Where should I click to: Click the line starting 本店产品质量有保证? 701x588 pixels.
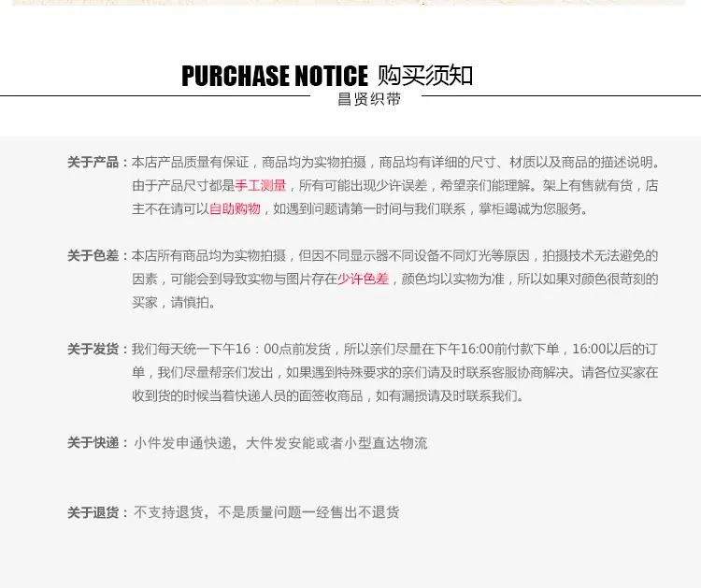pyautogui.click(x=395, y=162)
